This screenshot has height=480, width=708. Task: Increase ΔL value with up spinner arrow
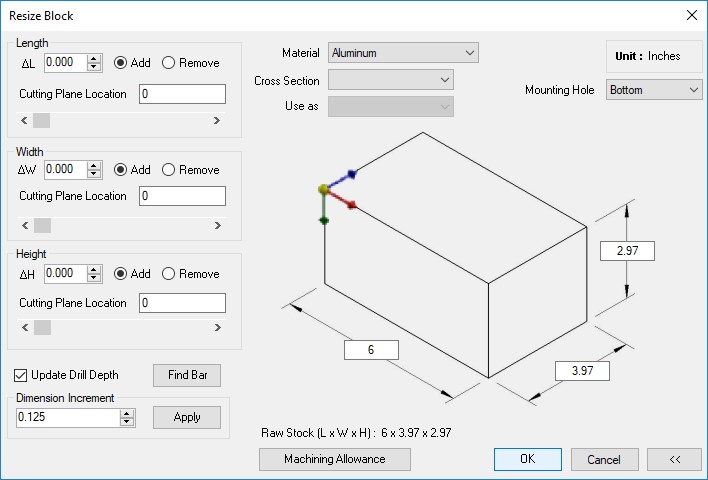(93, 59)
